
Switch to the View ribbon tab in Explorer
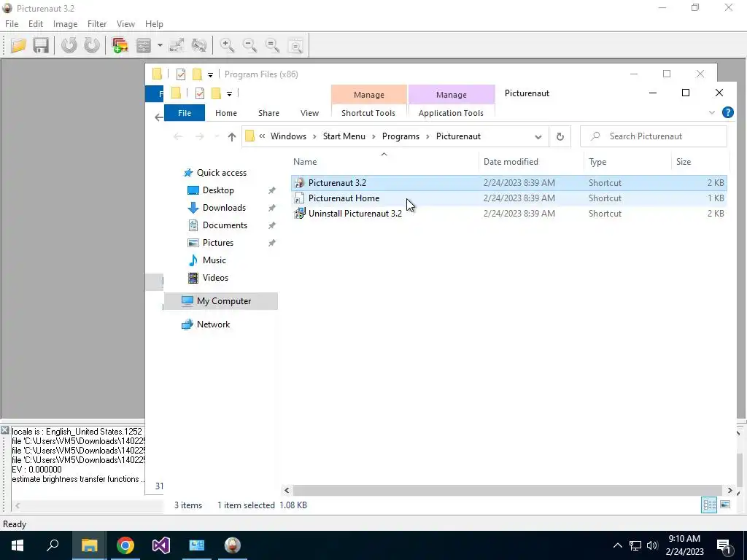pos(309,113)
